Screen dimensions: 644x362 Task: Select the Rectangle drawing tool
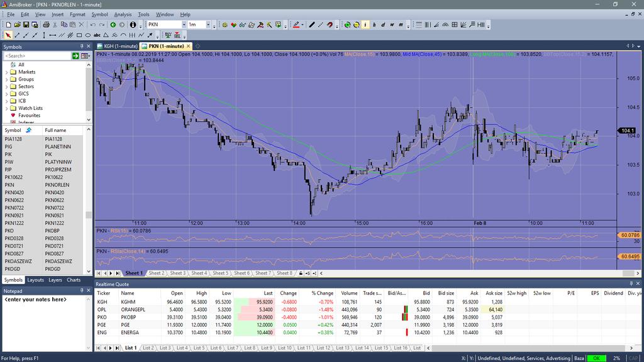click(x=79, y=35)
